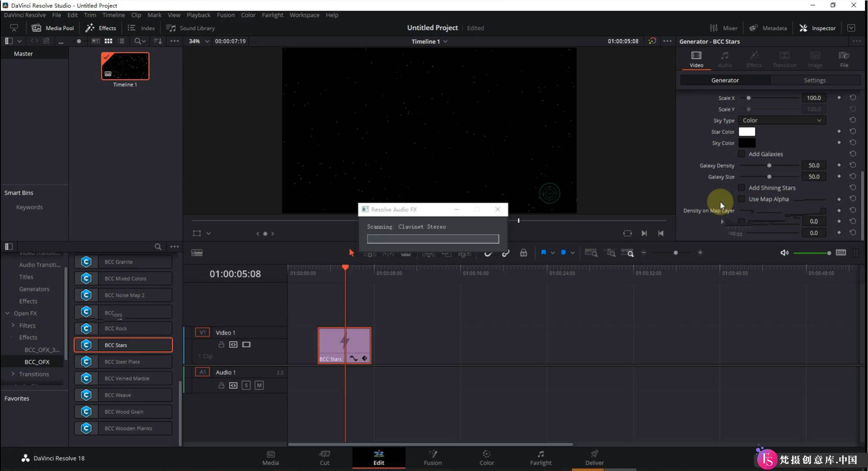Screen dimensions: 868x471
Task: Expand the Filters section in effects panel
Action: click(13, 325)
